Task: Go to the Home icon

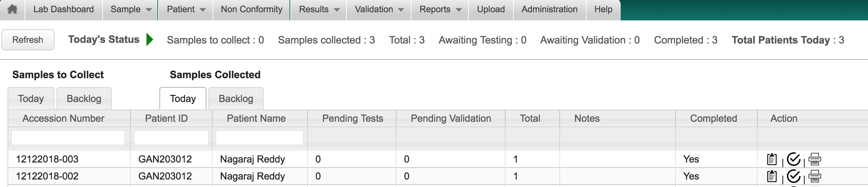Action: [x=12, y=9]
